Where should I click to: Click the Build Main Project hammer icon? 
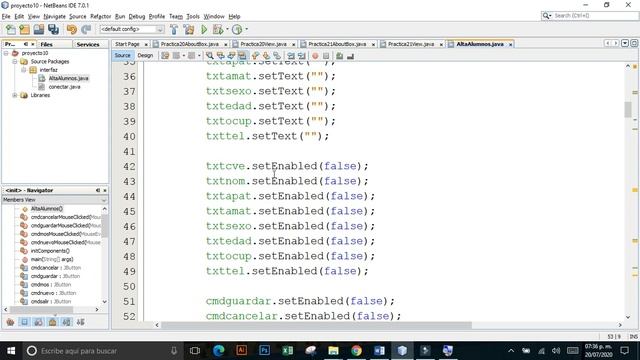tap(174, 29)
